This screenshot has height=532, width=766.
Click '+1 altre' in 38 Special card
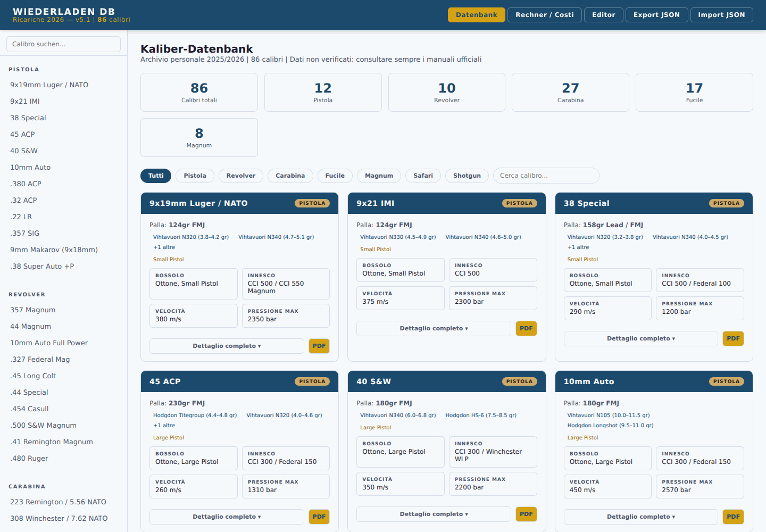point(578,247)
